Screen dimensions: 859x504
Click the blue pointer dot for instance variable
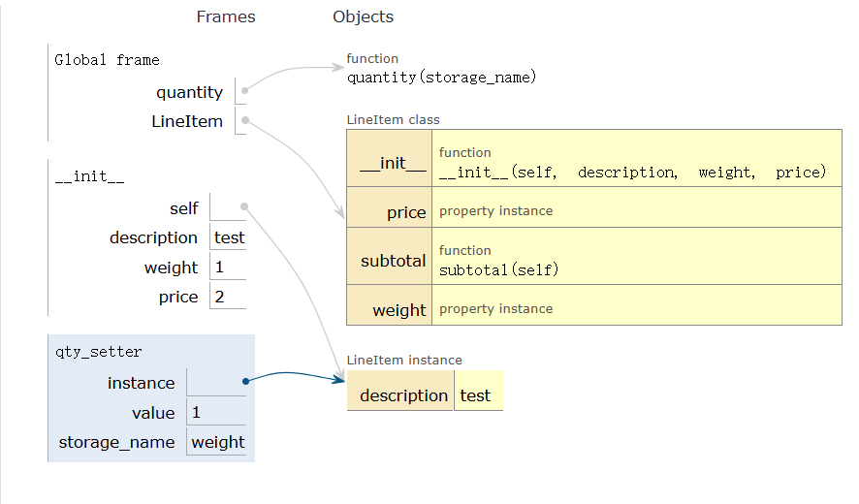coord(246,381)
